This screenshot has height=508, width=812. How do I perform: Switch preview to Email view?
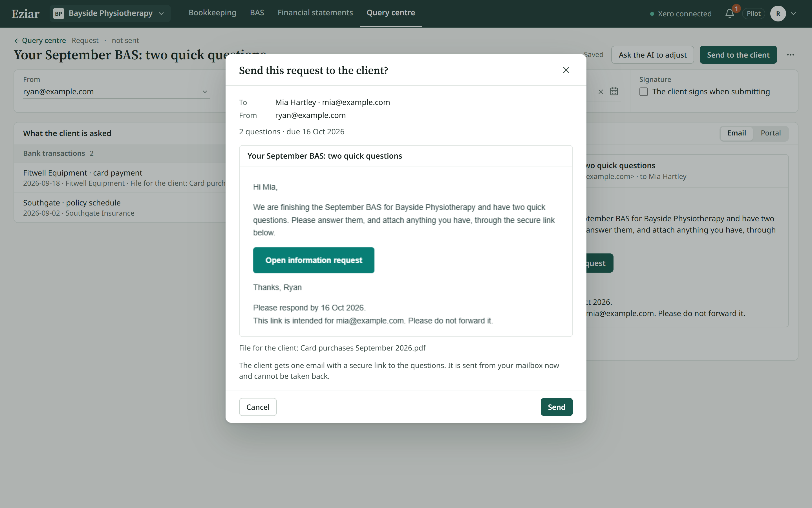(x=736, y=133)
